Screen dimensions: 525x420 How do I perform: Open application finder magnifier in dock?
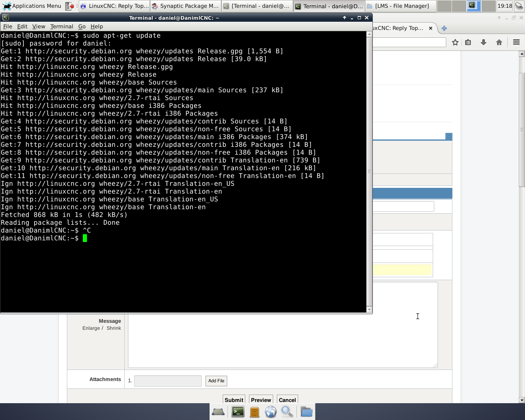pyautogui.click(x=287, y=412)
